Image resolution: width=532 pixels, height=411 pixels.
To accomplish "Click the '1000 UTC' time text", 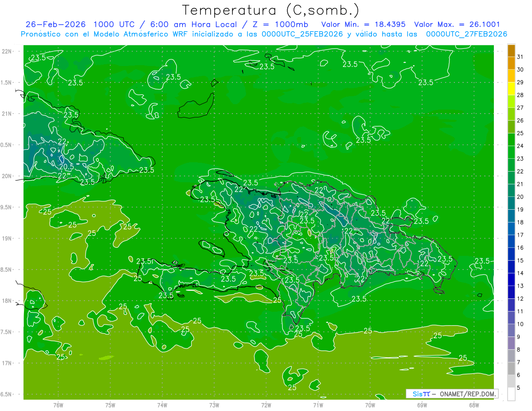I will click(x=115, y=24).
